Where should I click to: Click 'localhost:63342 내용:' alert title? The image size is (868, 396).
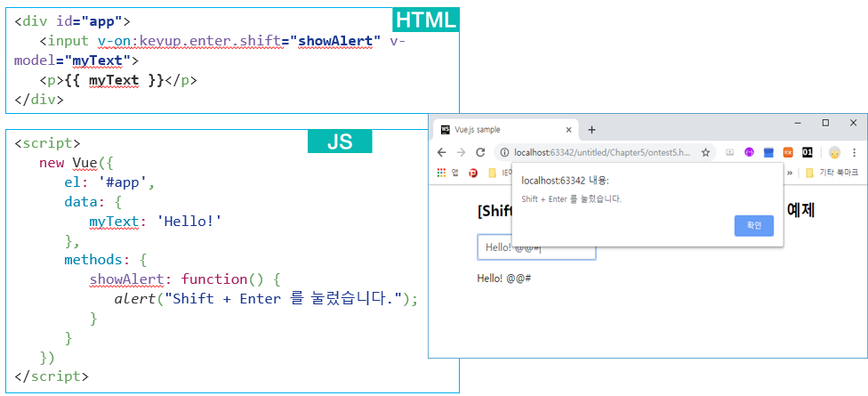[566, 181]
